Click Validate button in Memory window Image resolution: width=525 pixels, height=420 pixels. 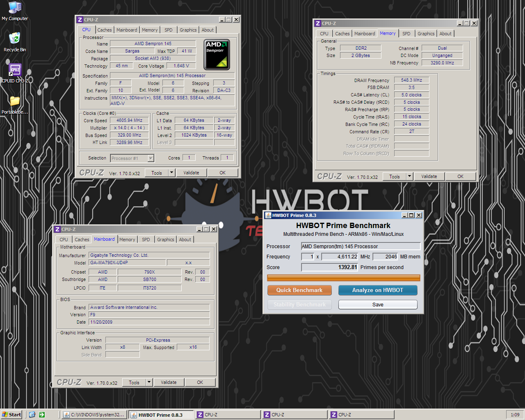pos(429,176)
